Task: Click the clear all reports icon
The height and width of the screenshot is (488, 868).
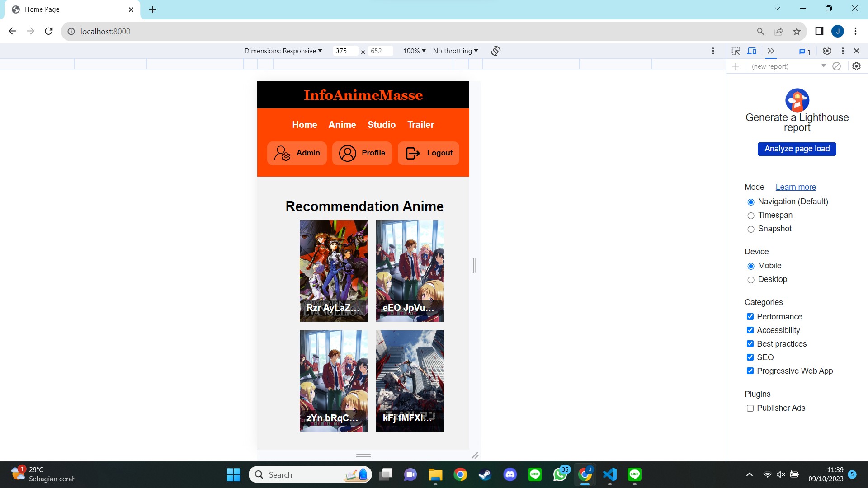Action: [837, 66]
